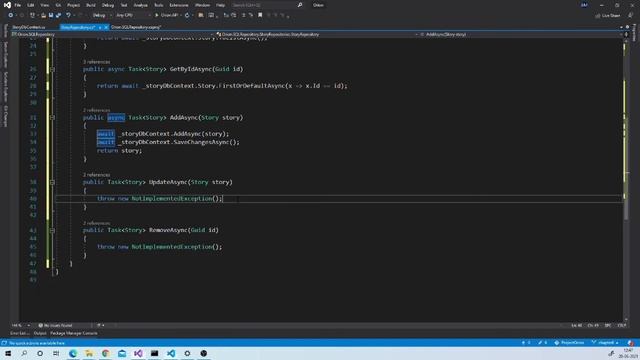Open Visual Studio Code from the taskbar
Image resolution: width=640 pixels, height=360 pixels.
(171, 353)
